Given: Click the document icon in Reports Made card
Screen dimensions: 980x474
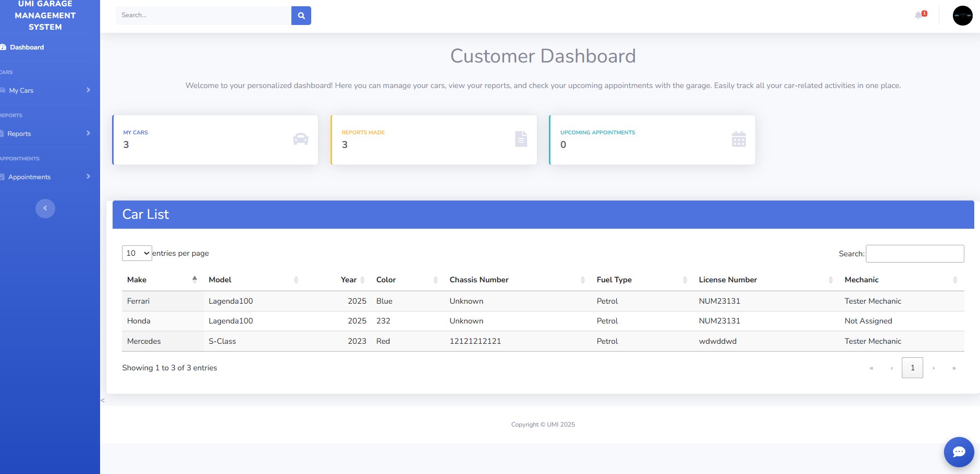Looking at the screenshot, I should (521, 139).
